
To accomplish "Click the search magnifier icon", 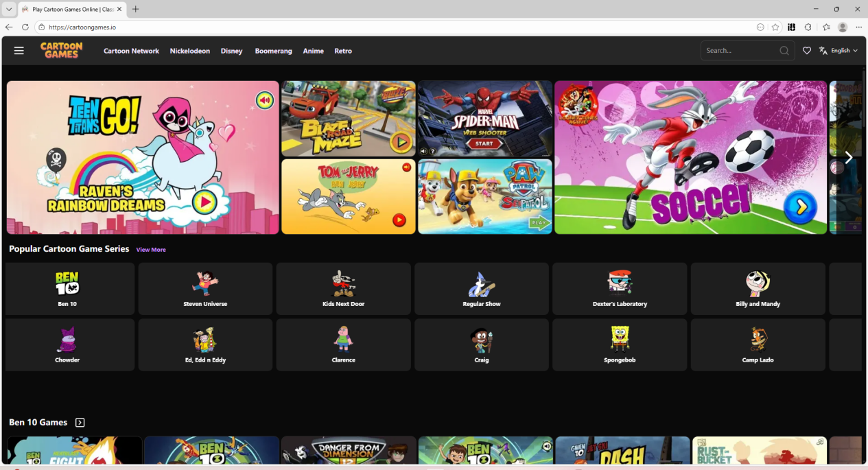I will [x=784, y=51].
